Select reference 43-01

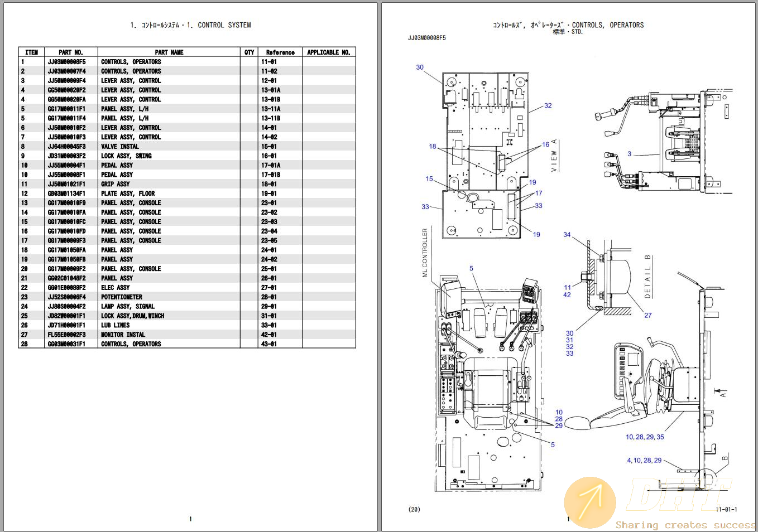coord(269,344)
